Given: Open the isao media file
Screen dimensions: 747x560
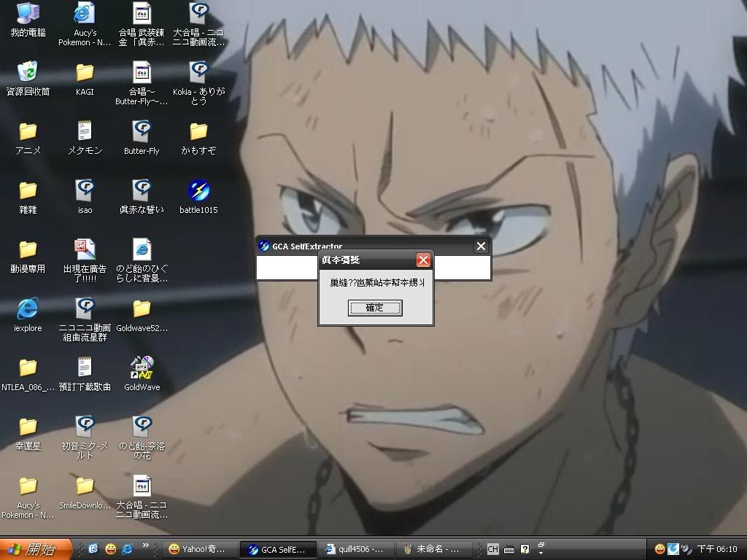Looking at the screenshot, I should 85,197.
